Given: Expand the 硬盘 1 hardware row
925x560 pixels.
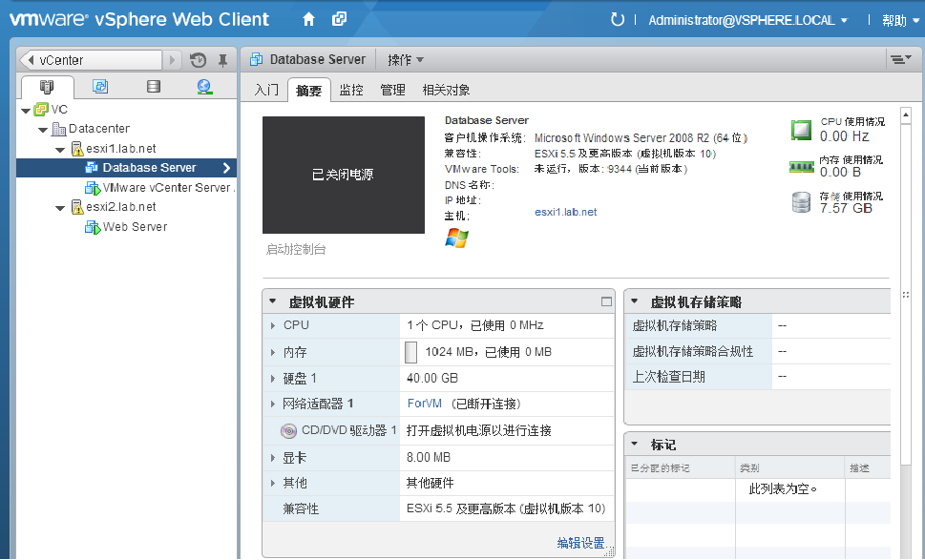Looking at the screenshot, I should pos(273,379).
